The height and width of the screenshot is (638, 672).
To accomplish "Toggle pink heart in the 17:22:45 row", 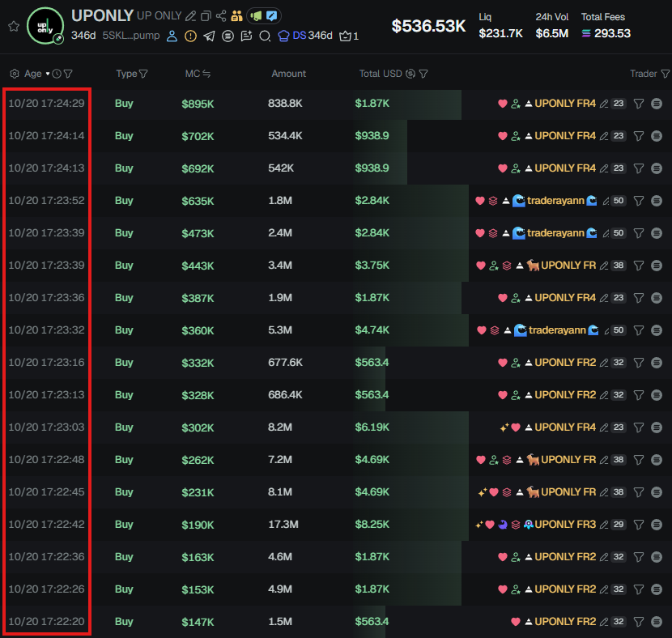I will pyautogui.click(x=494, y=492).
